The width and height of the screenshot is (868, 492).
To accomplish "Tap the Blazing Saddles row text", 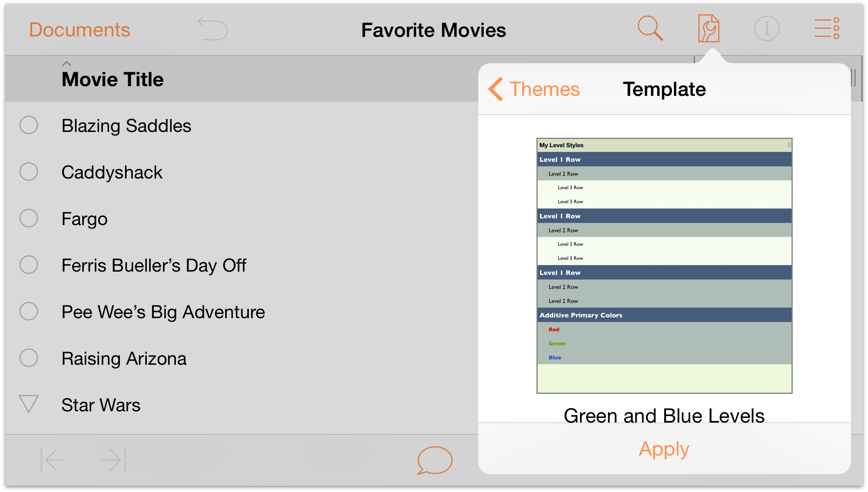I will (126, 126).
